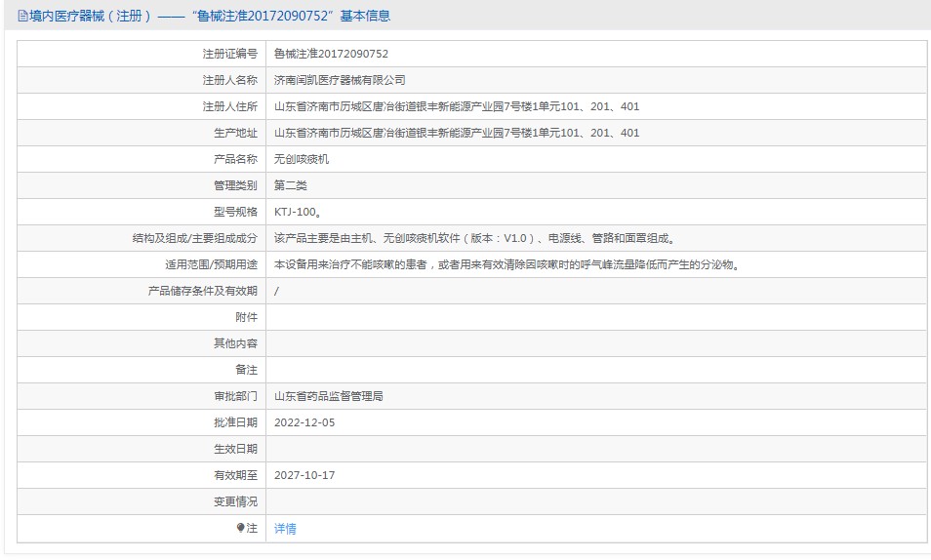Click the intended use description in 适用范围 row

(505, 265)
